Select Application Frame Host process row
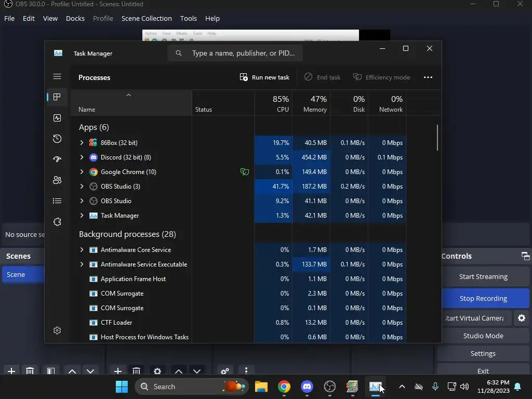This screenshot has height=399, width=532. coord(238,279)
